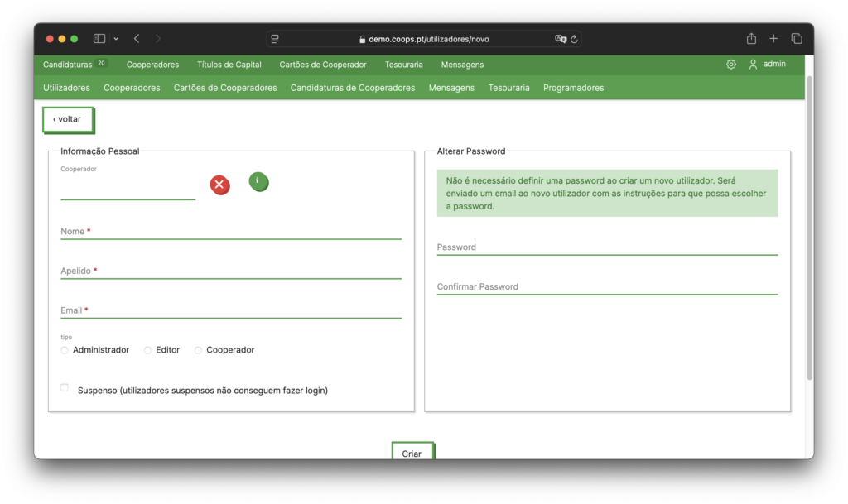Open a new tab with plus icon
Image resolution: width=848 pixels, height=504 pixels.
tap(773, 39)
